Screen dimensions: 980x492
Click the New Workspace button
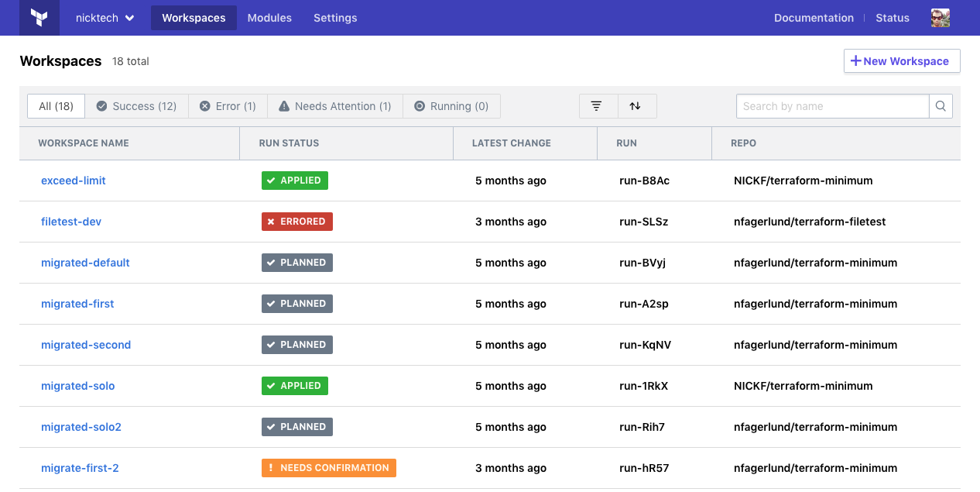point(901,61)
